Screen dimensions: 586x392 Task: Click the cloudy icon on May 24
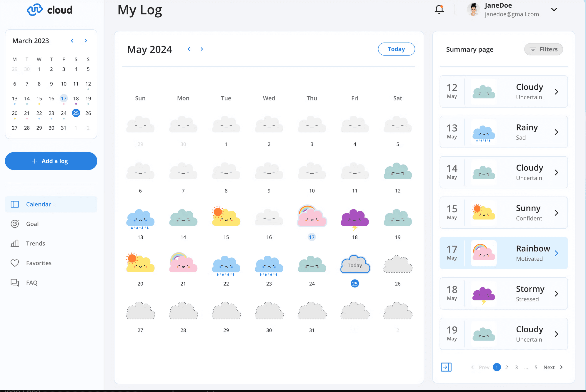312,264
